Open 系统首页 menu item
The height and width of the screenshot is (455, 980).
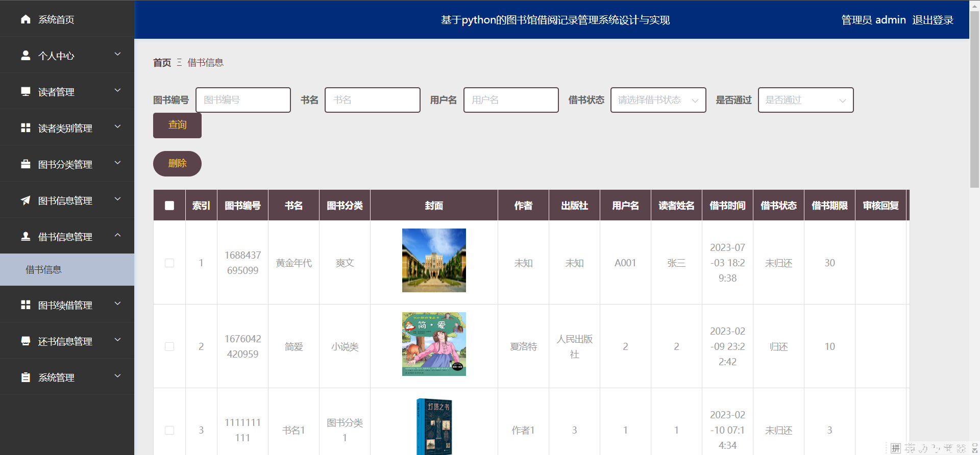pos(67,19)
